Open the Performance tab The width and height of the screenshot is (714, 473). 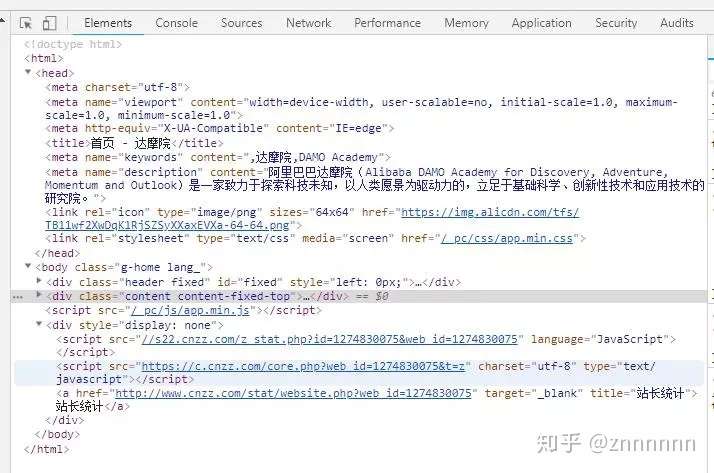point(388,23)
